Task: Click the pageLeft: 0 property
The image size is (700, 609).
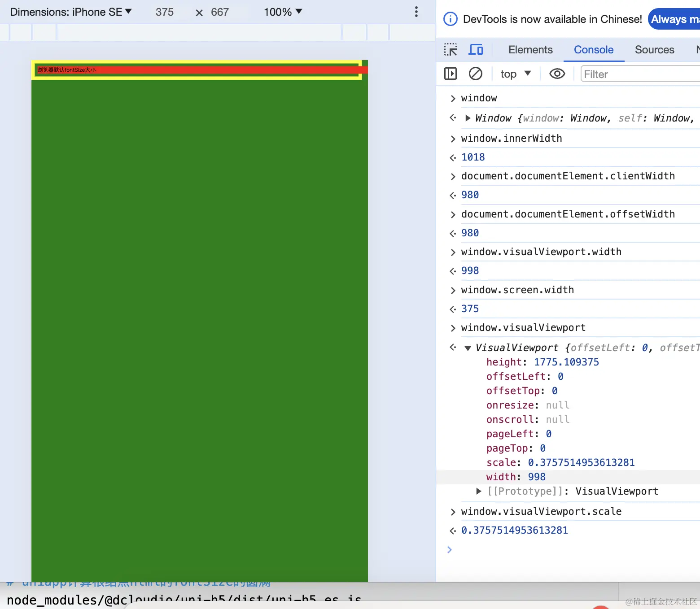Action: pyautogui.click(x=519, y=434)
